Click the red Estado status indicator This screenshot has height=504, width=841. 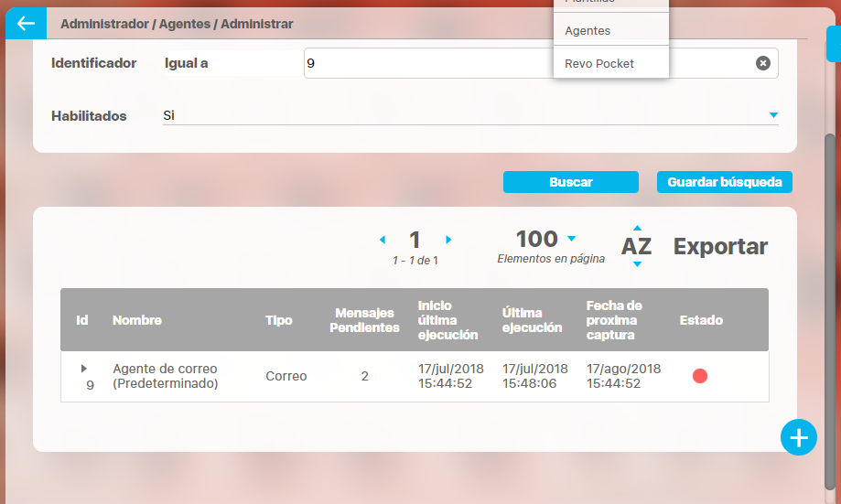700,376
